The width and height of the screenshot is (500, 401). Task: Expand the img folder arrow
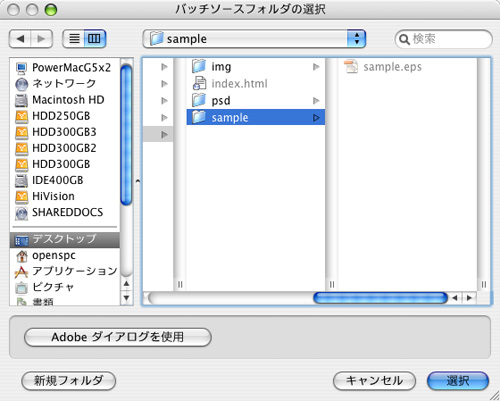click(316, 67)
